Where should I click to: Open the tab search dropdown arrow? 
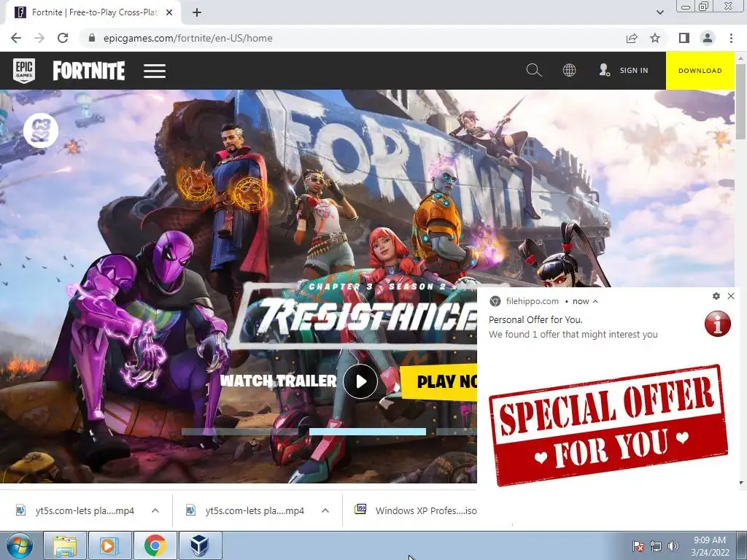(659, 12)
